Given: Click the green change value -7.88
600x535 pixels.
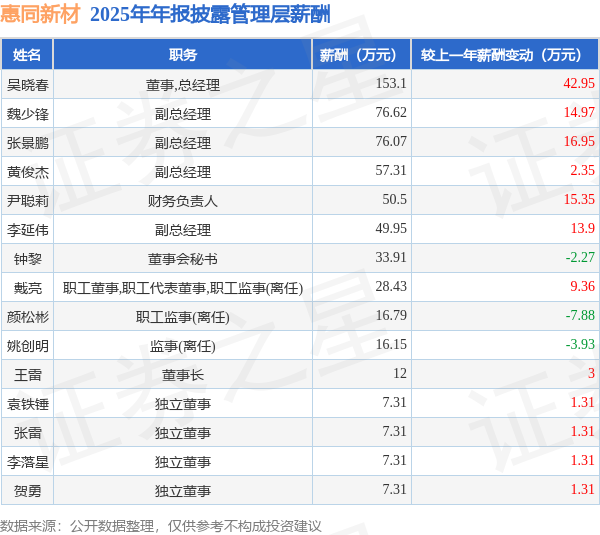Looking at the screenshot, I should pos(580,316).
